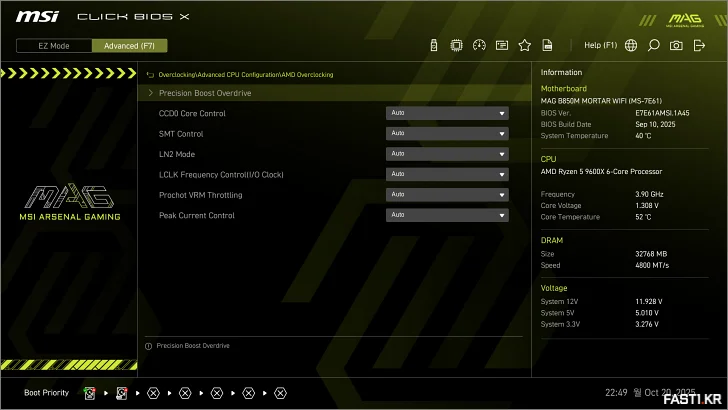Screen dimensions: 728x410
Task: Select fourth boot priority empty slot
Action: tap(185, 393)
